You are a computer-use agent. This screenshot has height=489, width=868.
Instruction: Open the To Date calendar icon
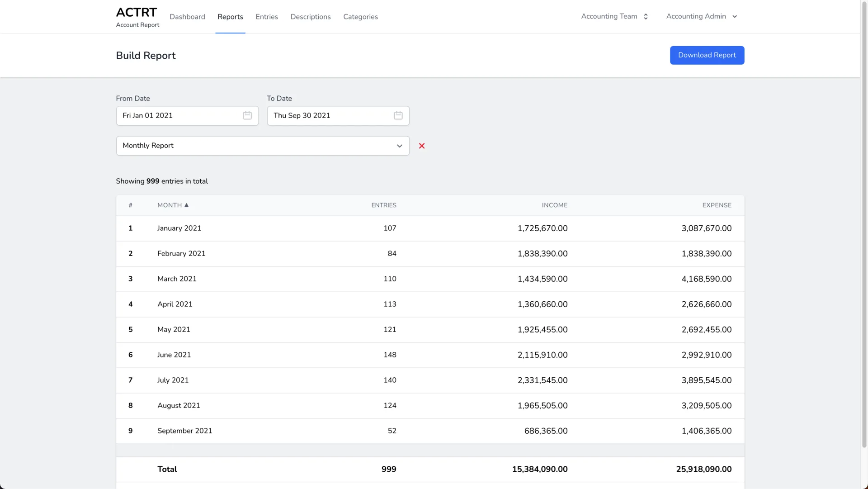[398, 115]
